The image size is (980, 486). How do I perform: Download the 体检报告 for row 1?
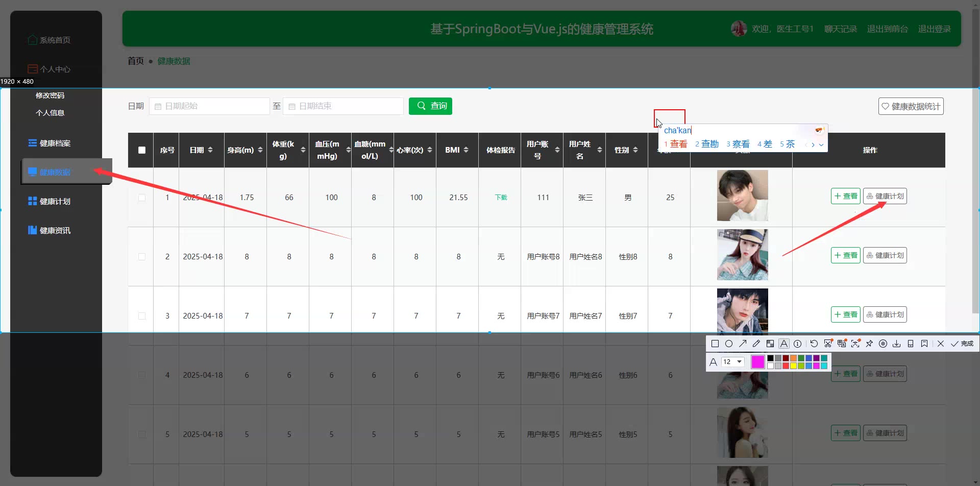(x=501, y=198)
